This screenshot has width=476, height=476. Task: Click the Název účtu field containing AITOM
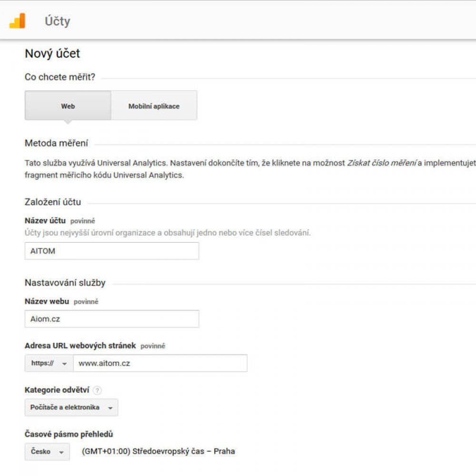111,251
